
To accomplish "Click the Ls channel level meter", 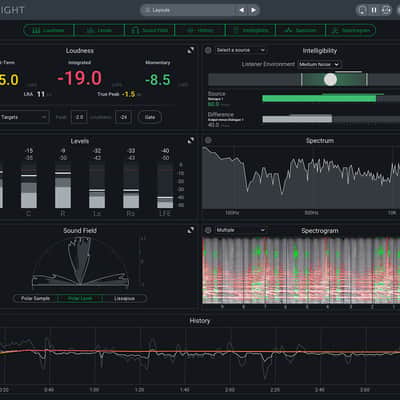I will (97, 185).
